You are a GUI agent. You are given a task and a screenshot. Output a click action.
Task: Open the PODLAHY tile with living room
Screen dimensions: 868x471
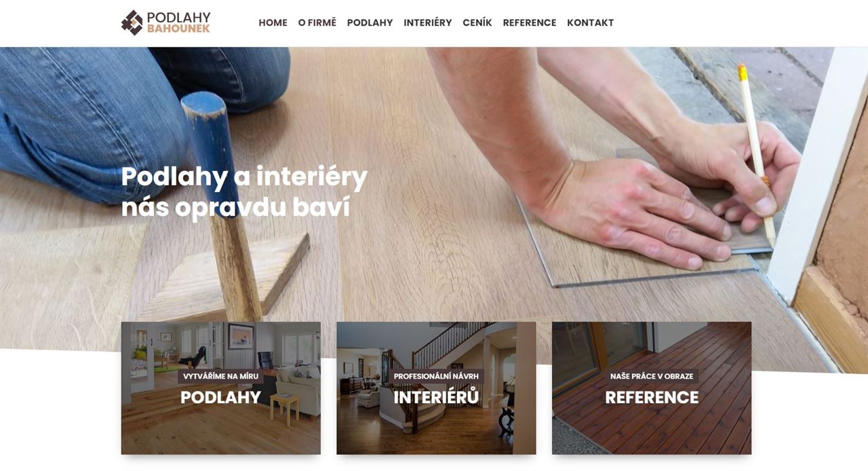tap(221, 388)
